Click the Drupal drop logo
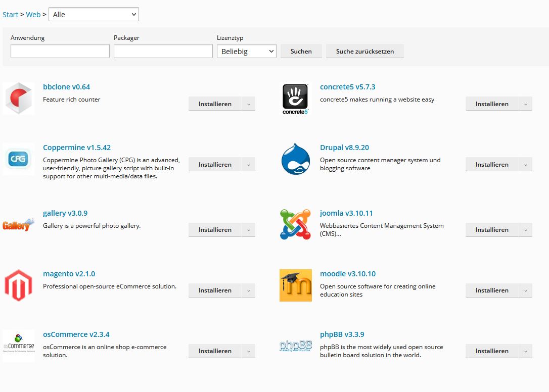The width and height of the screenshot is (549, 392). tap(295, 159)
